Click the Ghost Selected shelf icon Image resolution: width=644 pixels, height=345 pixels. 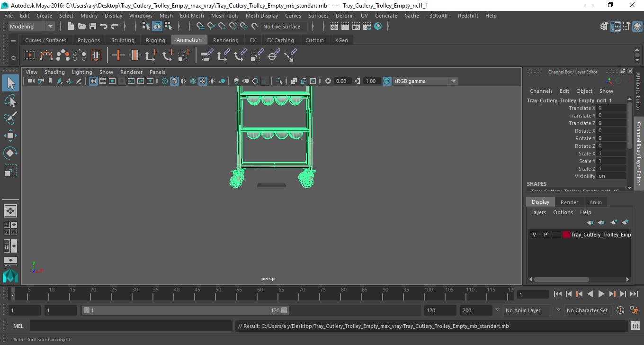[63, 55]
